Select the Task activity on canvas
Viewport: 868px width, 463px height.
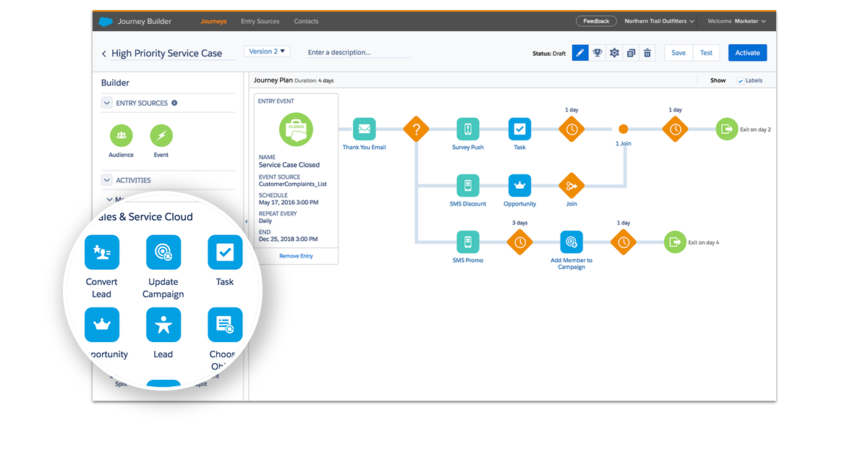click(x=519, y=129)
